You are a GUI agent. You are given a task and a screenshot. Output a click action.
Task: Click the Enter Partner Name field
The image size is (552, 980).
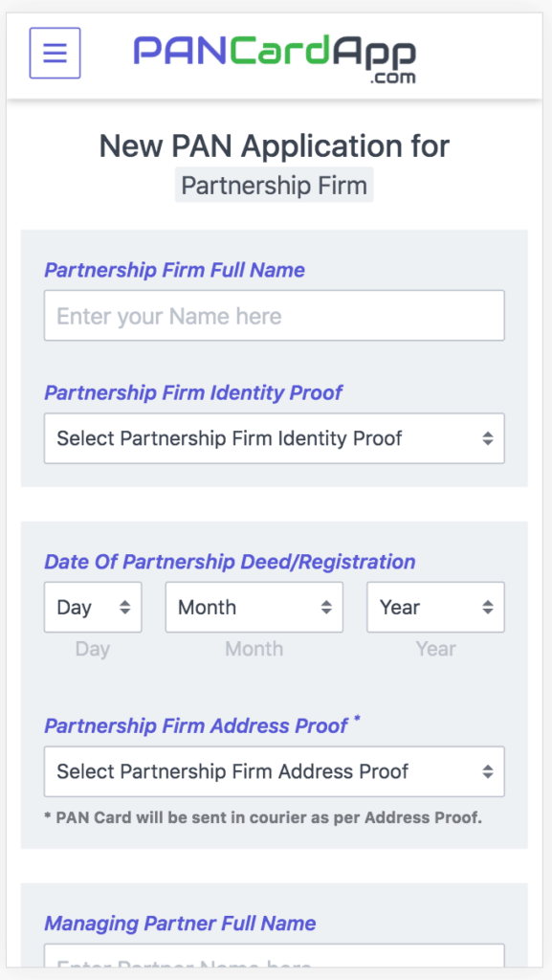pos(274,967)
